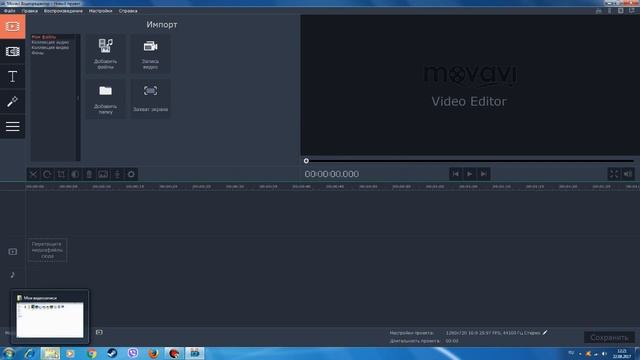Open the media player taskbar icon

tap(71, 353)
